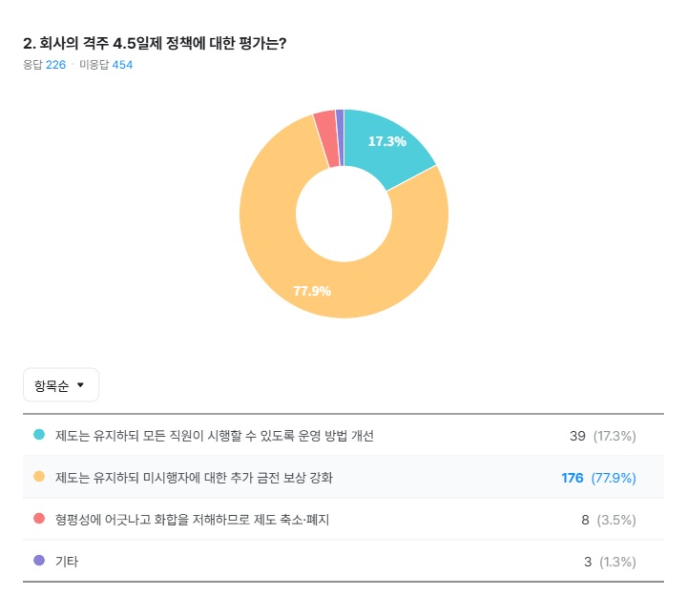
Task: Open the 항목순 sort dropdown
Action: tap(60, 385)
